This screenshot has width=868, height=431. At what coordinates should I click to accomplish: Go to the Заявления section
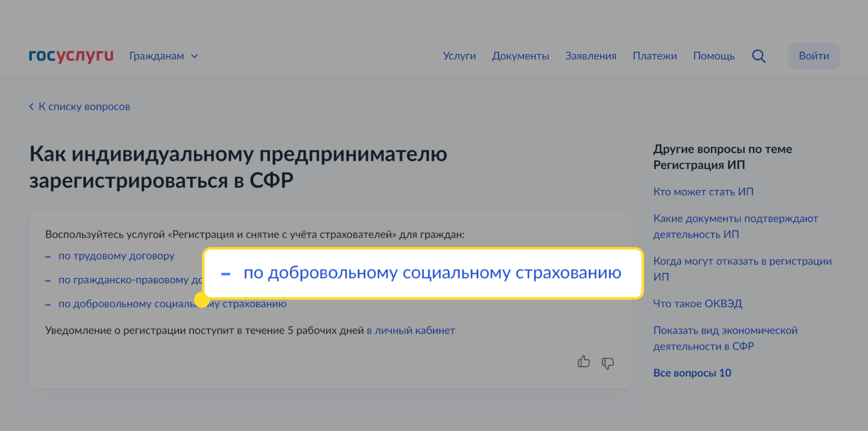tap(590, 56)
